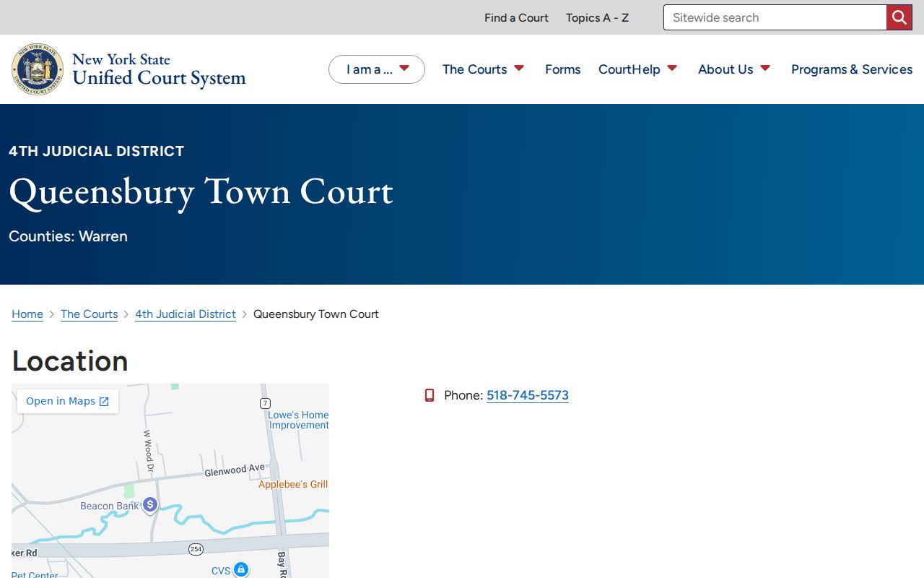Open the 'I am a ...' dropdown
The height and width of the screenshot is (578, 924).
pyautogui.click(x=377, y=69)
